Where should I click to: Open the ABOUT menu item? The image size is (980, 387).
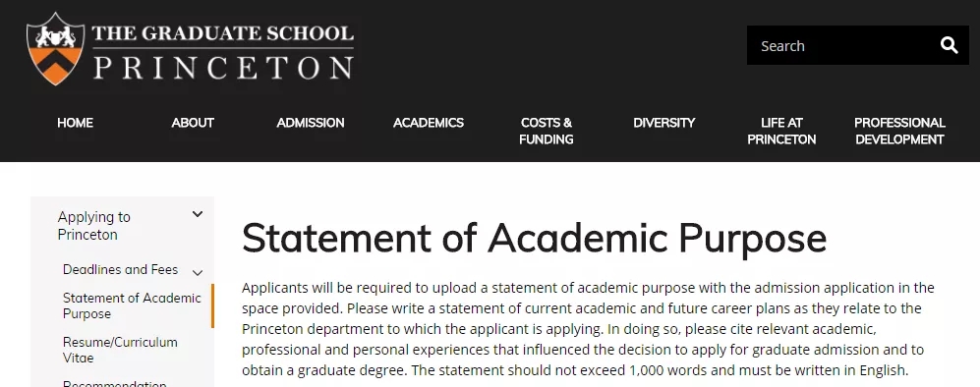(193, 123)
